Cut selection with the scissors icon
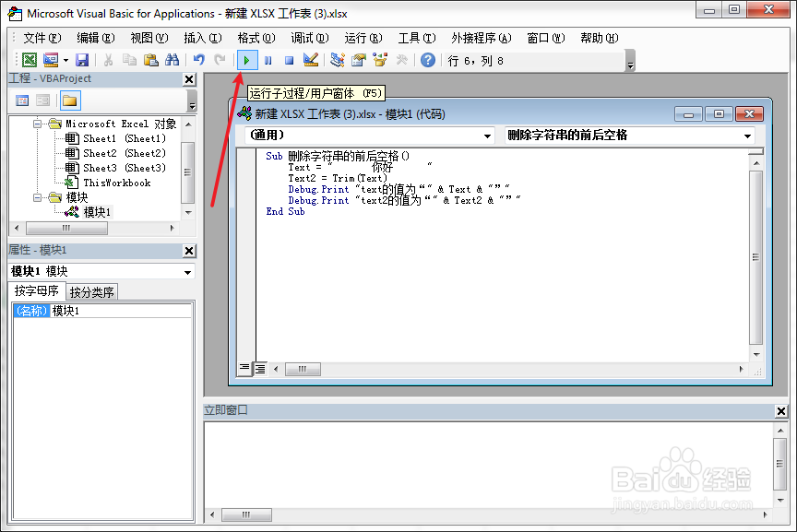The height and width of the screenshot is (532, 797). 108,60
